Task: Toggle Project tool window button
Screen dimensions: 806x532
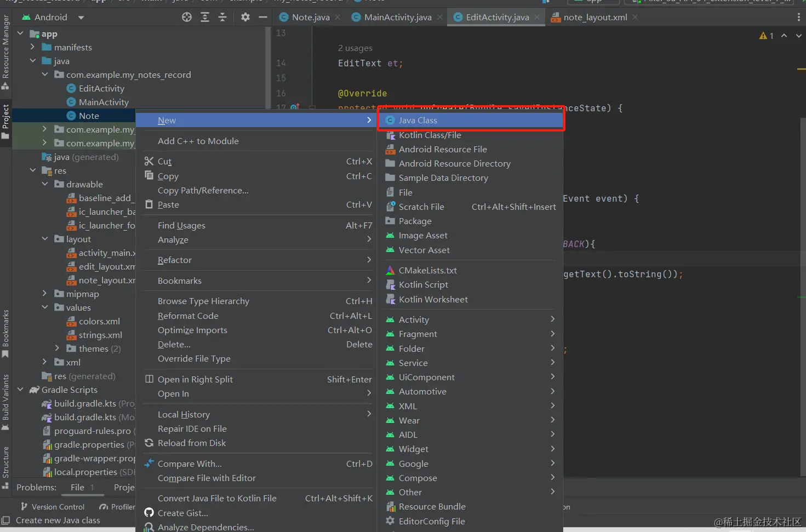Action: (5, 122)
